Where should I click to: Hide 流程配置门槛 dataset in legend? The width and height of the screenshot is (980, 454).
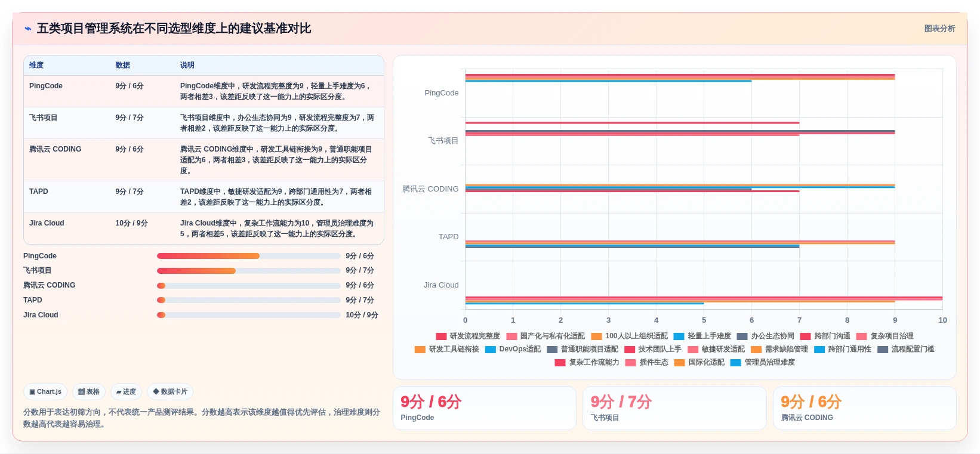point(906,350)
